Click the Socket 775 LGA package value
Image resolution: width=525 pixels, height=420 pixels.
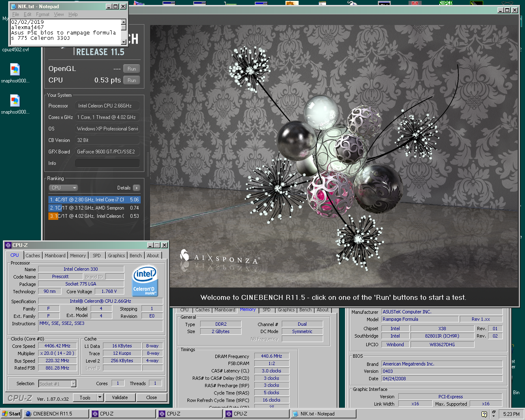(81, 284)
